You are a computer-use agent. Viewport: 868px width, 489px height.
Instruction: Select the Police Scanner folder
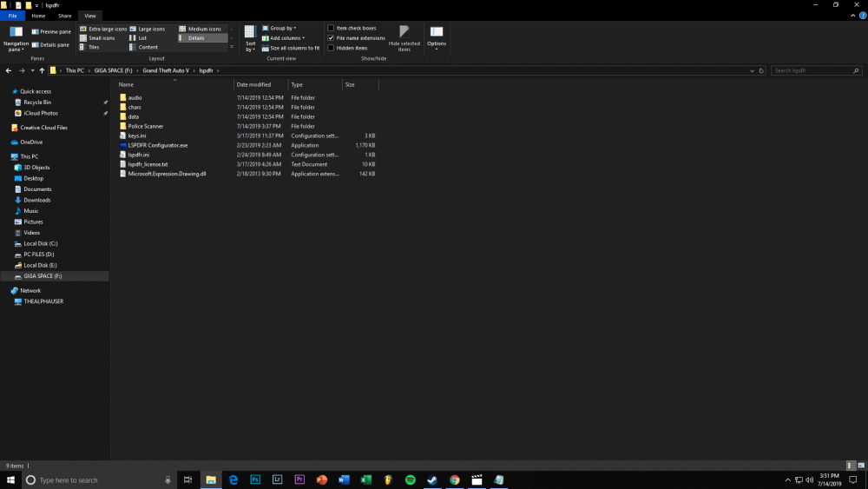(x=146, y=126)
